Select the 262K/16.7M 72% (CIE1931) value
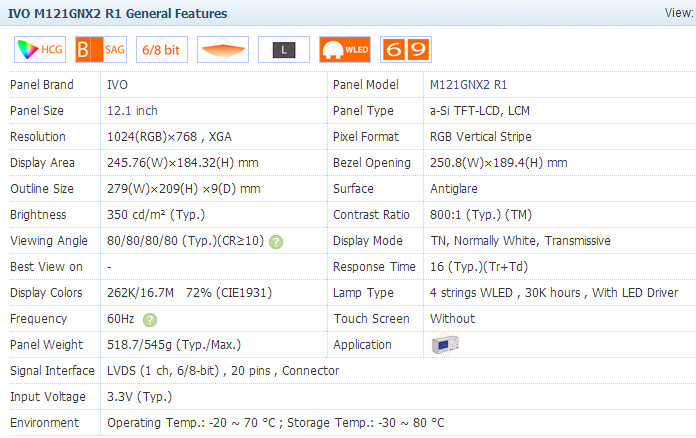 [190, 293]
